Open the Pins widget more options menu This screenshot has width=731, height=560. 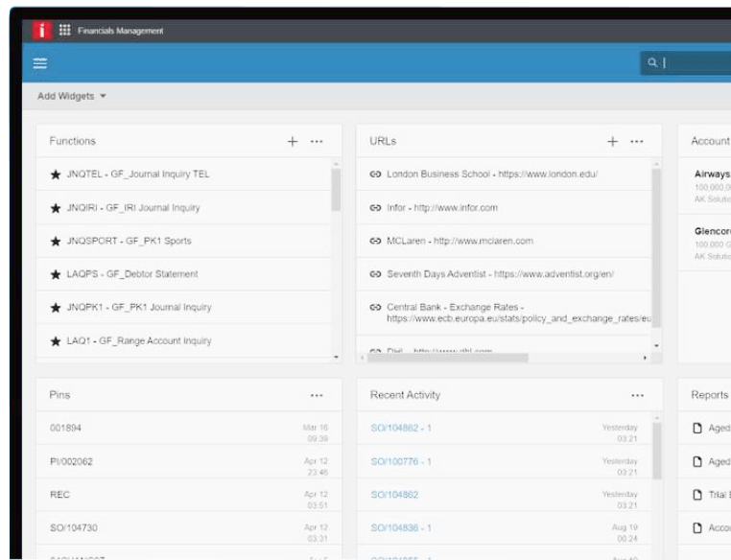click(317, 395)
